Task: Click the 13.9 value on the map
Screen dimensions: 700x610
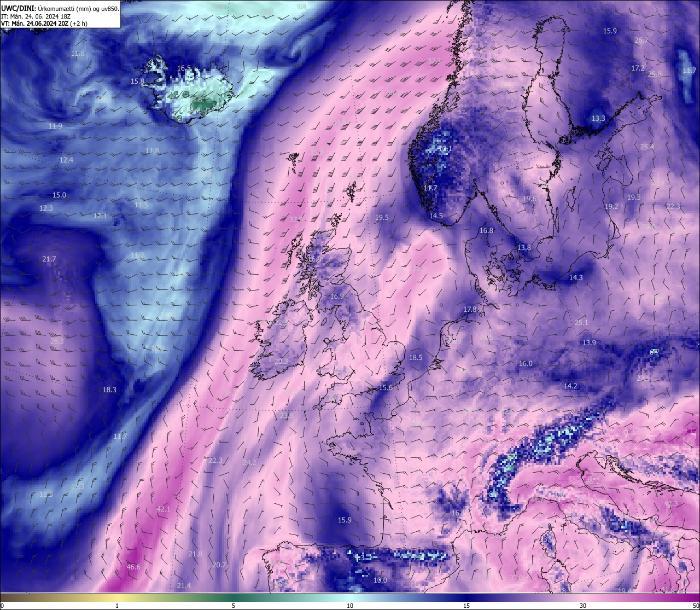Action: pyautogui.click(x=588, y=342)
